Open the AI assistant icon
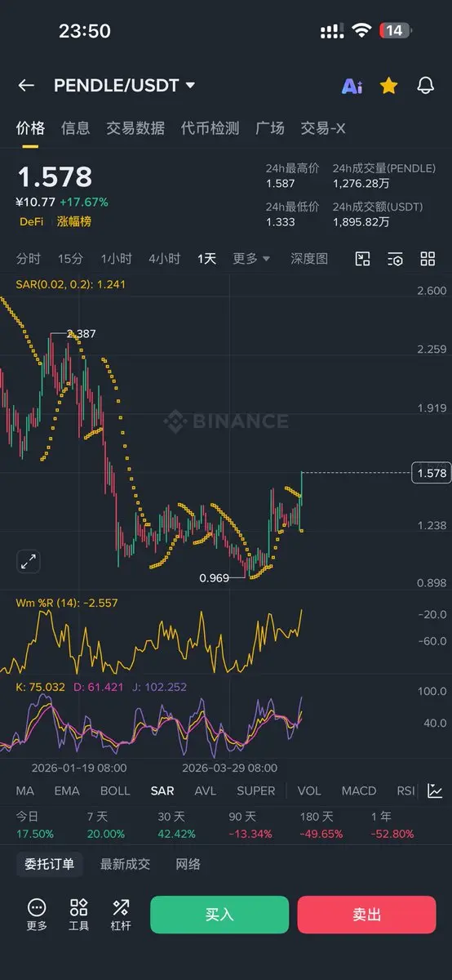Screen dimensions: 452x980 pos(352,86)
